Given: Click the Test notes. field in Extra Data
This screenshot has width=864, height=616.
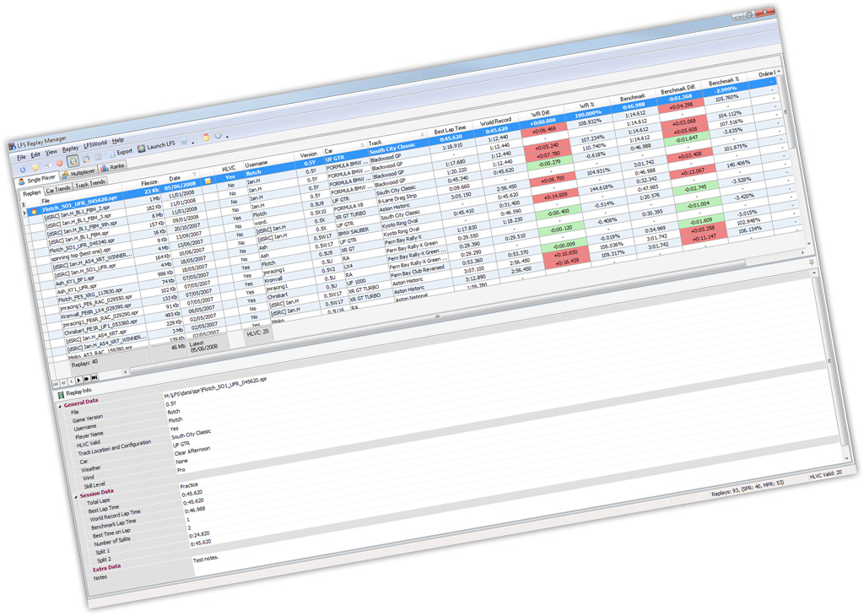Looking at the screenshot, I should pos(206,559).
